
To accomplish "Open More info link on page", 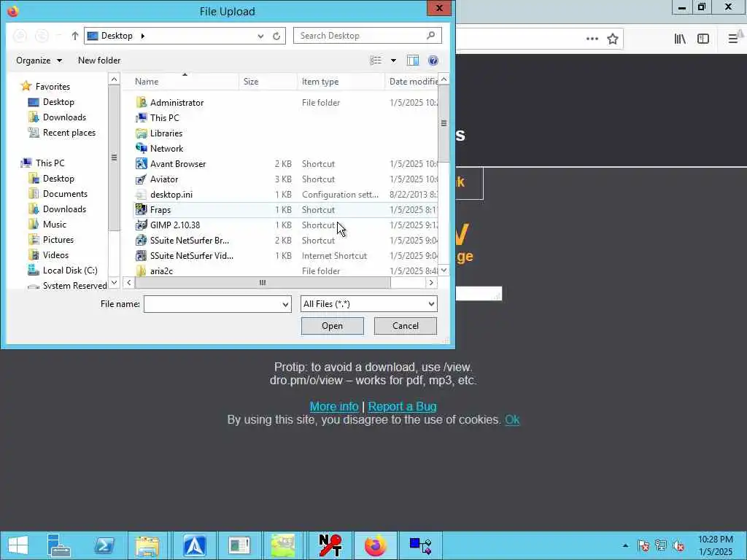I will point(334,406).
